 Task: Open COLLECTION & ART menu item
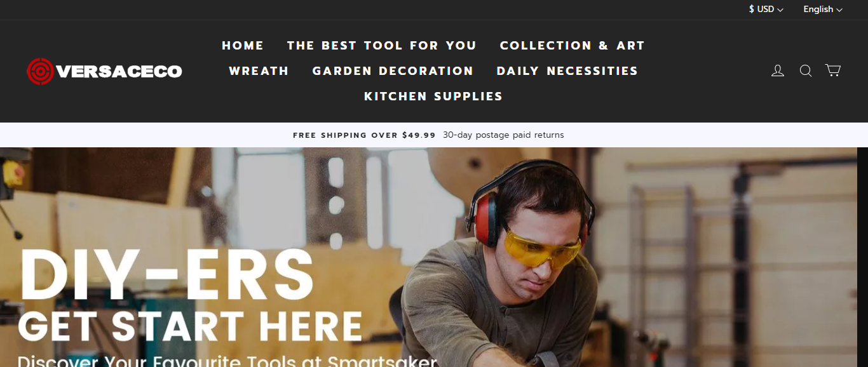[x=573, y=46]
